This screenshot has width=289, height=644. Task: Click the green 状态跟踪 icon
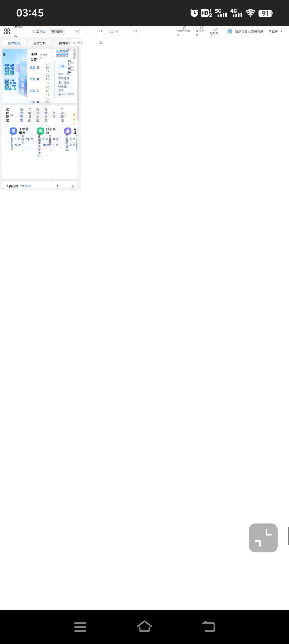40,131
